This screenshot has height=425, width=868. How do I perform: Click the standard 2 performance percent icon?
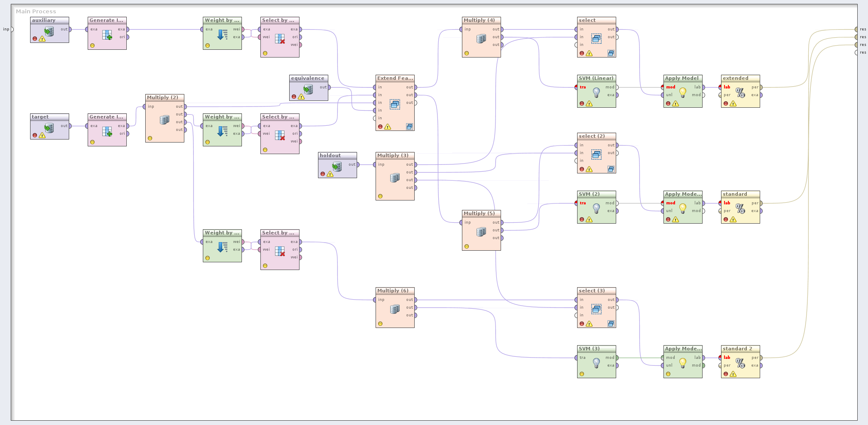click(x=740, y=363)
